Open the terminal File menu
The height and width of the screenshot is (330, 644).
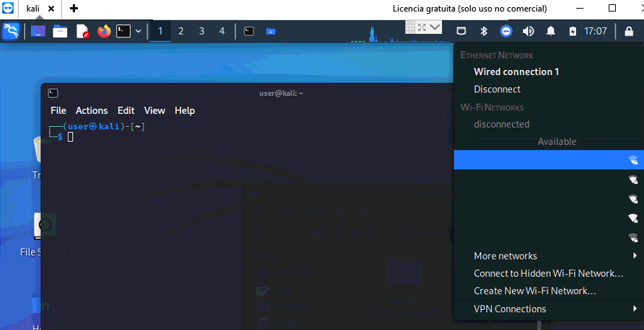pyautogui.click(x=58, y=110)
